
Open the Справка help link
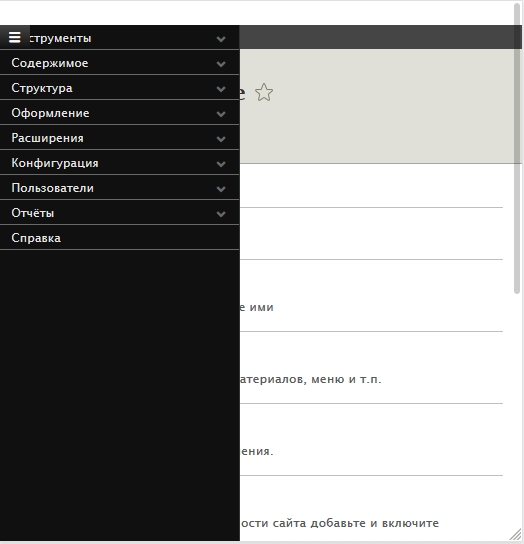36,238
